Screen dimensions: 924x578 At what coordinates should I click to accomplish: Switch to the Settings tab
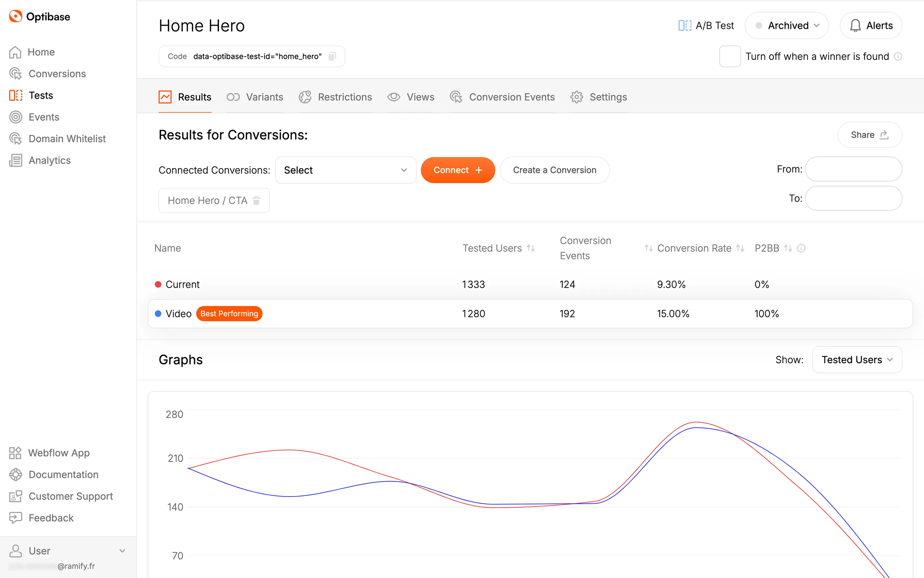(598, 97)
